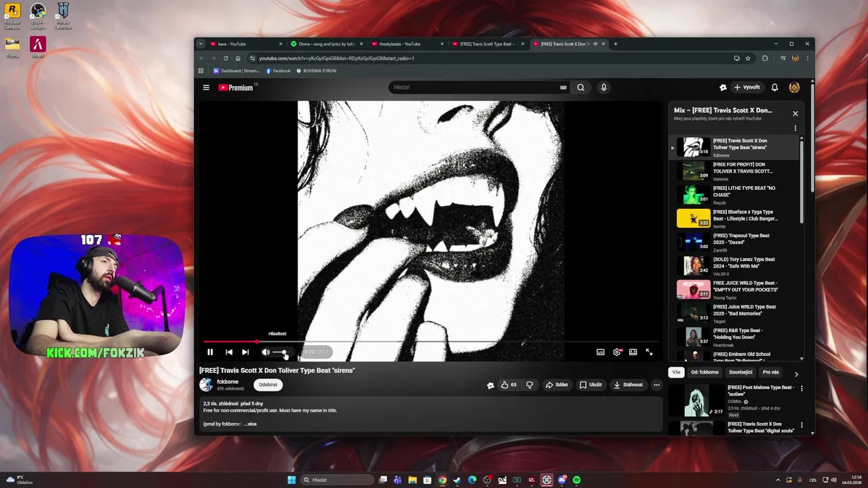Focus the YouTube Hledat search field
Image resolution: width=868 pixels, height=488 pixels.
[x=473, y=87]
